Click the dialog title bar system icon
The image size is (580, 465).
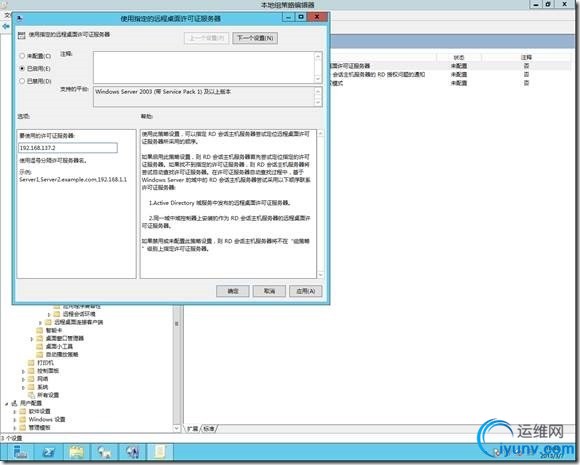20,18
